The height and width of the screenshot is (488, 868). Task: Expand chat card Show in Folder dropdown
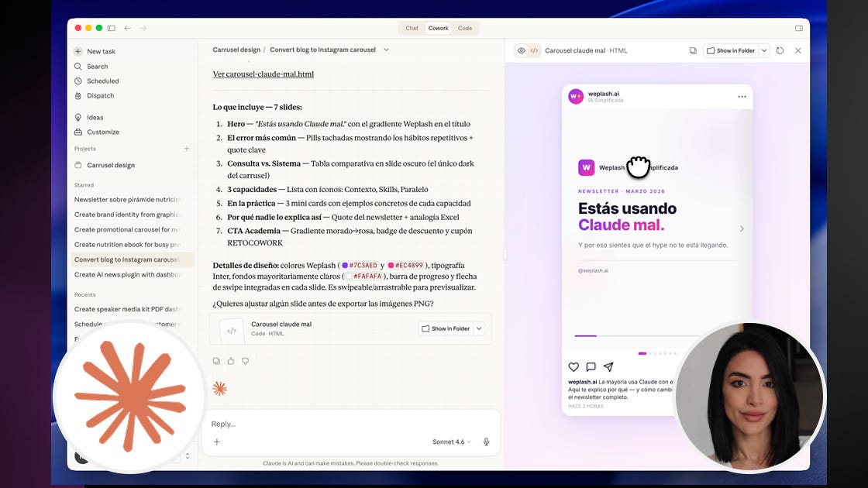coord(480,328)
